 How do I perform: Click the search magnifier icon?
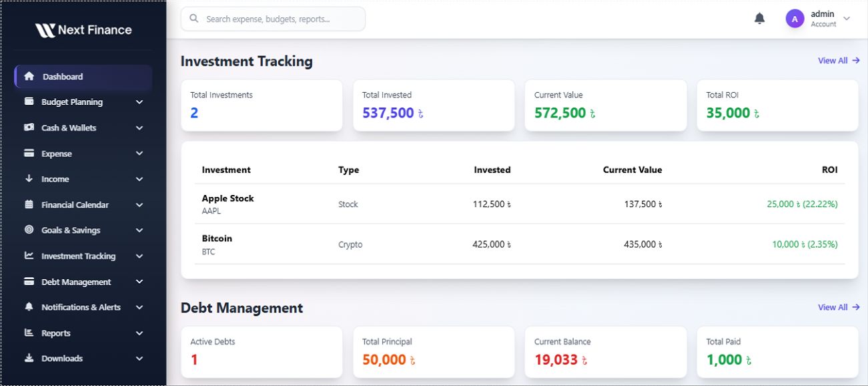(194, 19)
